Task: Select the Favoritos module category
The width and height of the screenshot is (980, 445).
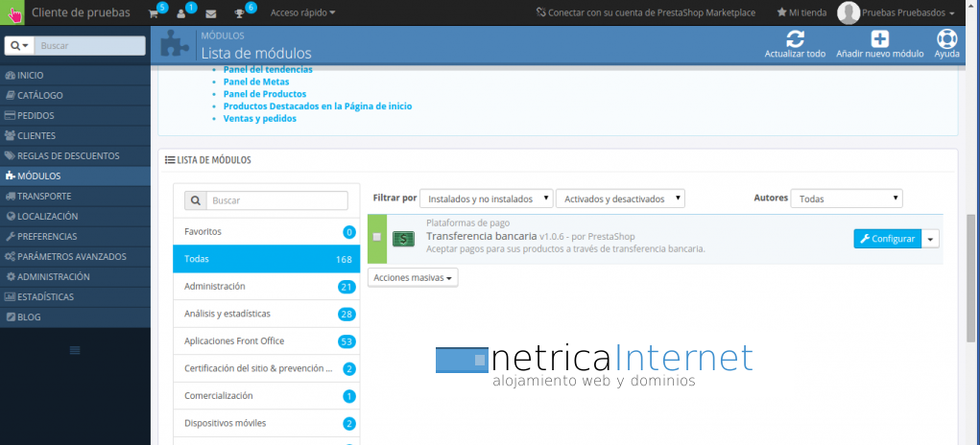Action: (266, 231)
